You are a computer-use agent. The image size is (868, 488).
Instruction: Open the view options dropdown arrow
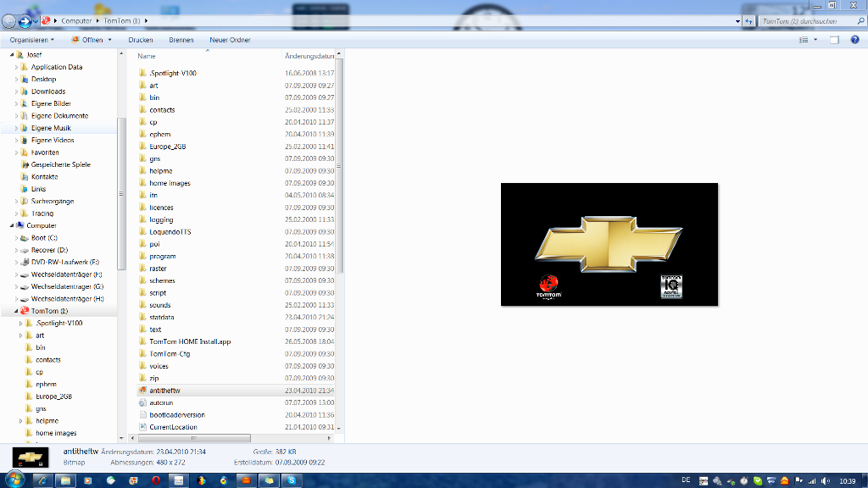(x=815, y=40)
